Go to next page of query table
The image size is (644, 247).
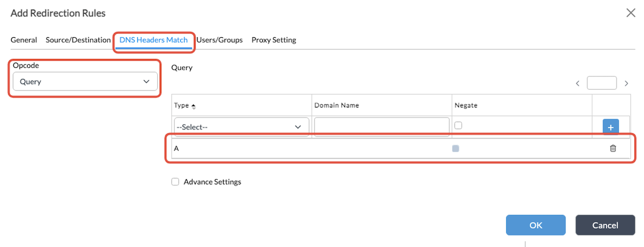click(626, 83)
